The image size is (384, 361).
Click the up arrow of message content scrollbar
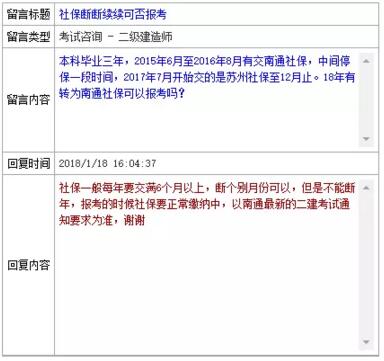click(366, 61)
